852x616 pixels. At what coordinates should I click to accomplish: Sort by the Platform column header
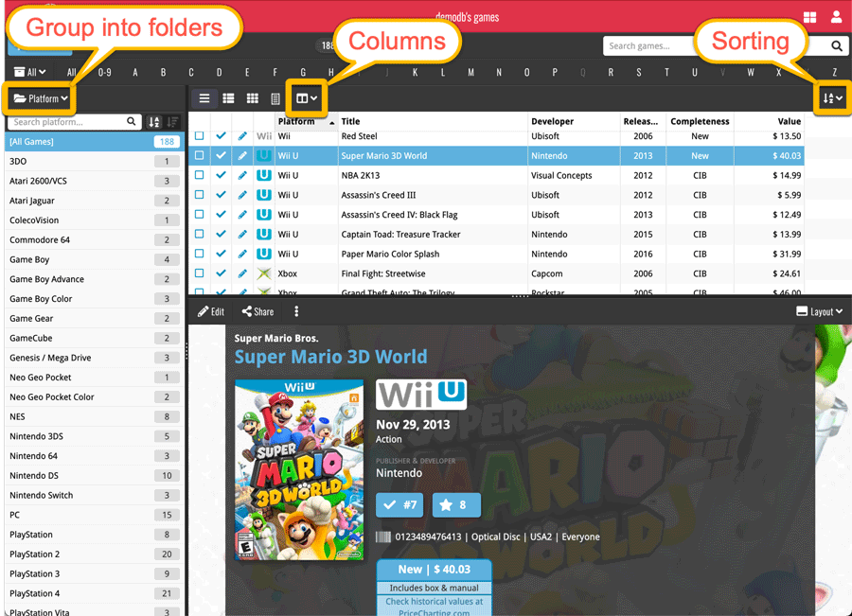click(306, 122)
